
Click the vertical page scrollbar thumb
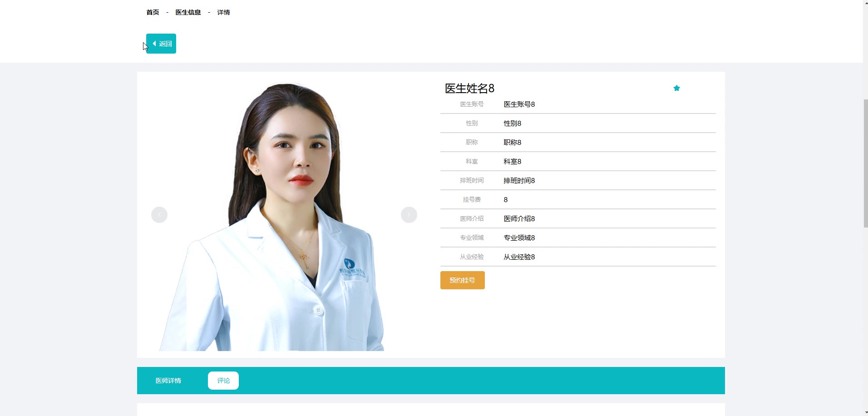[x=865, y=163]
